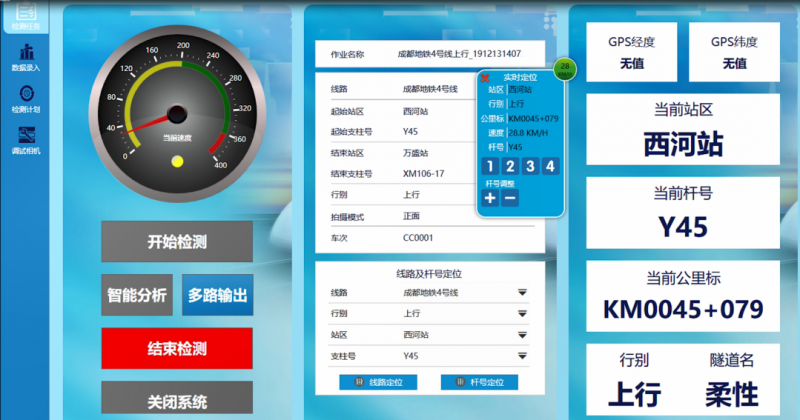
Task: Select number 4 in 实时定位 panel
Action: [550, 166]
